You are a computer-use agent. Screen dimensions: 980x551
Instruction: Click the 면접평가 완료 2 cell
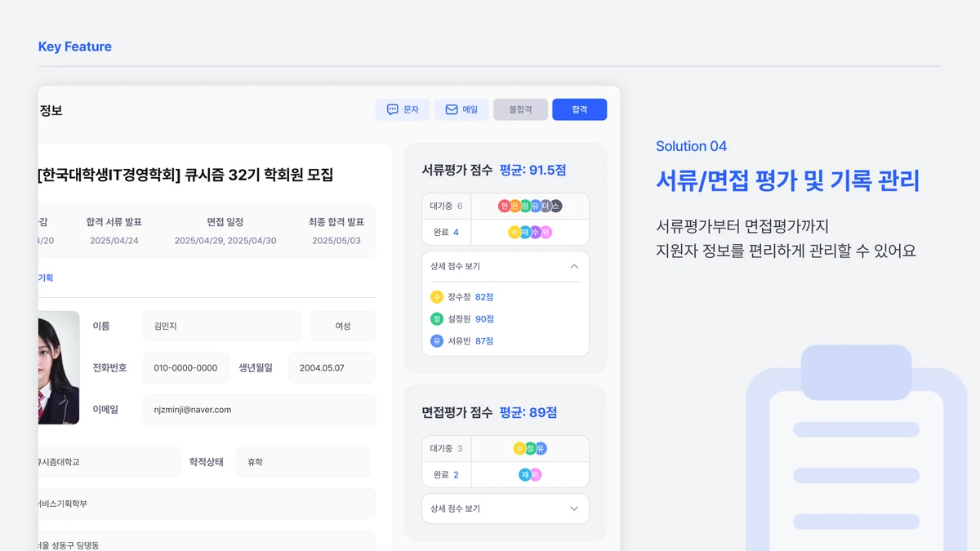[447, 475]
